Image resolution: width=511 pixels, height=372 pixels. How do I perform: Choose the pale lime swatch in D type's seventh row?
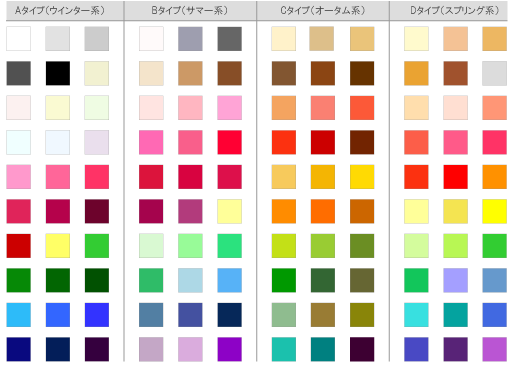416,246
